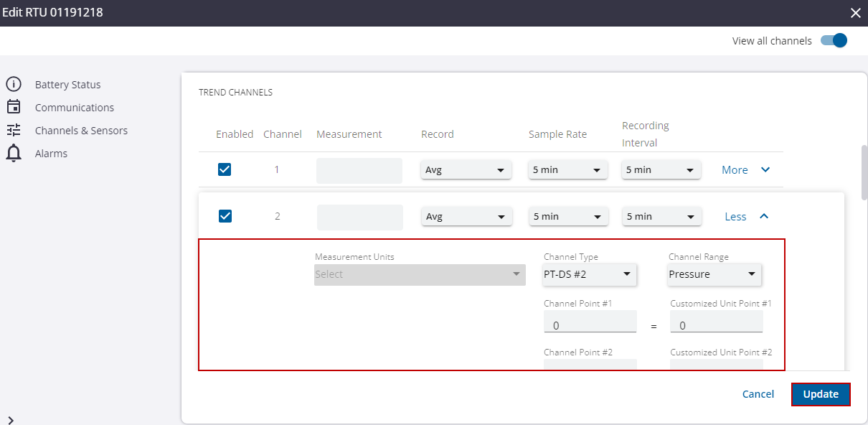868x425 pixels.
Task: Click the Update button
Action: coord(821,394)
